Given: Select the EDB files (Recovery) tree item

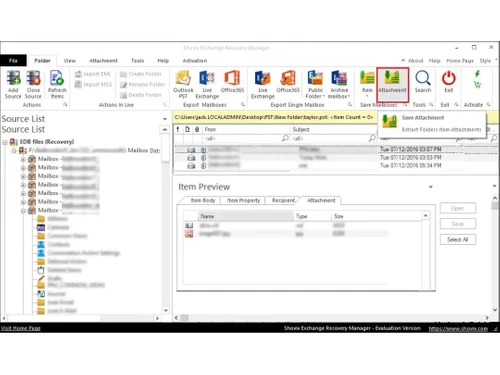Looking at the screenshot, I should click(x=47, y=142).
